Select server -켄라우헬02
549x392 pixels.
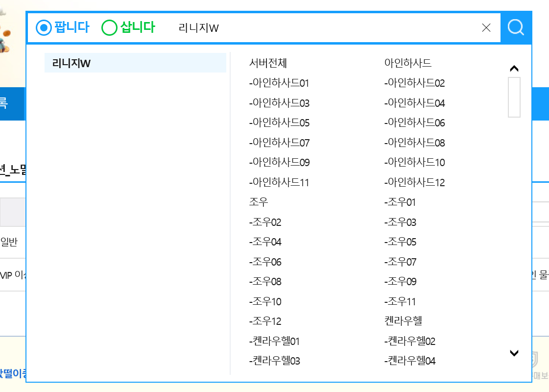tap(409, 341)
